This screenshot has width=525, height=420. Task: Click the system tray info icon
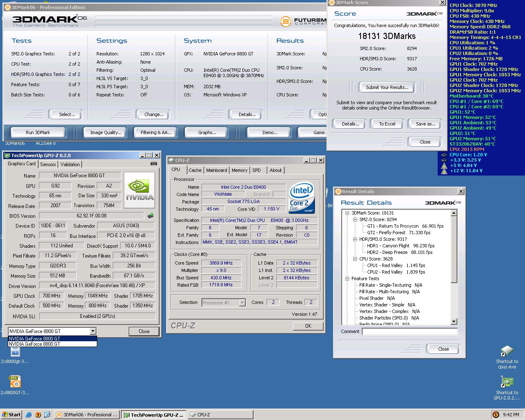[495, 415]
